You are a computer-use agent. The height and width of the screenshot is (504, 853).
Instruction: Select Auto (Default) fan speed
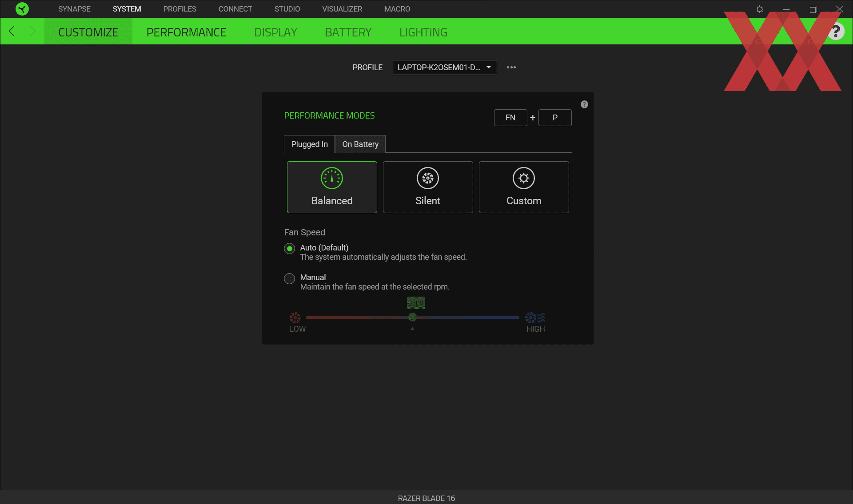click(x=289, y=248)
